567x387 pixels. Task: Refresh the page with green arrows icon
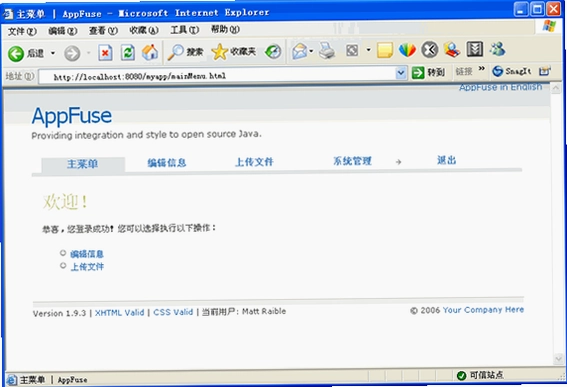(128, 53)
